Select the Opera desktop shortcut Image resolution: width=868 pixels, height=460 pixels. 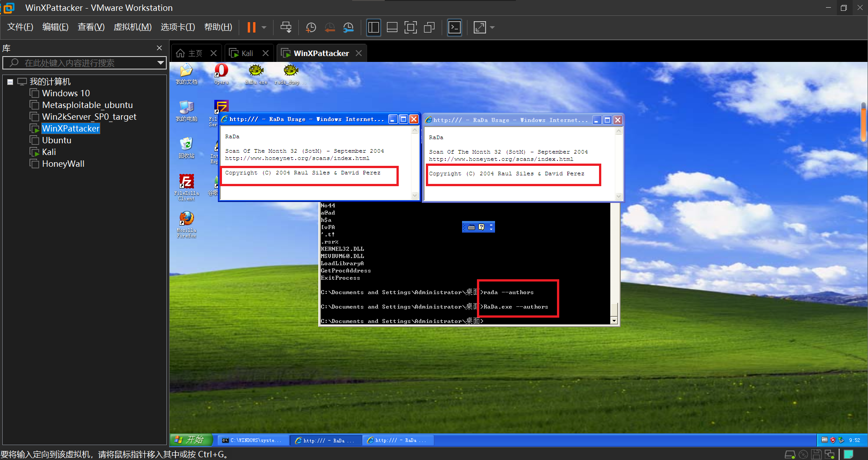tap(221, 74)
